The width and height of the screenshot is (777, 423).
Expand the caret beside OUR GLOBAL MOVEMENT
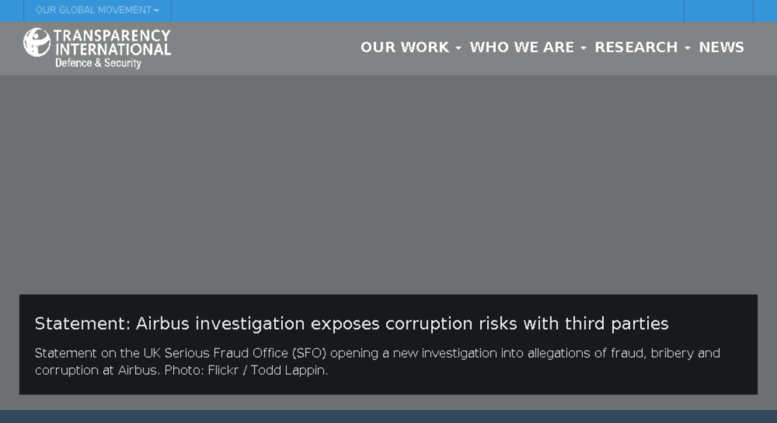click(157, 10)
